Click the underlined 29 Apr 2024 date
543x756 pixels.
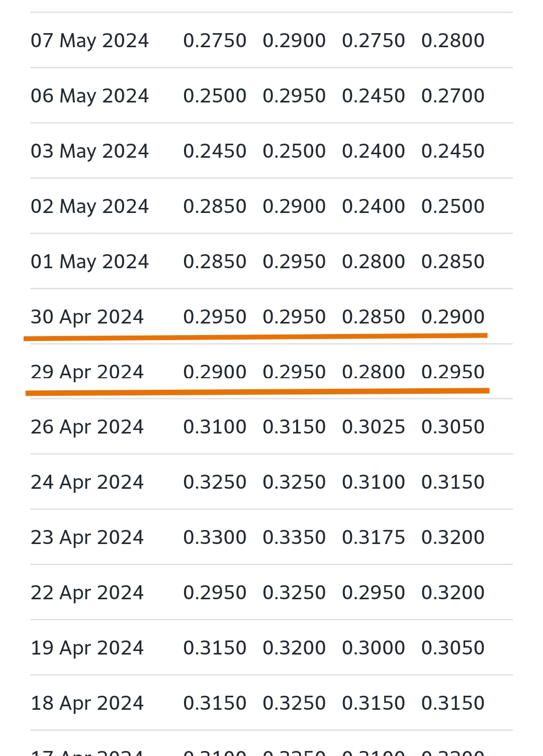pos(87,372)
